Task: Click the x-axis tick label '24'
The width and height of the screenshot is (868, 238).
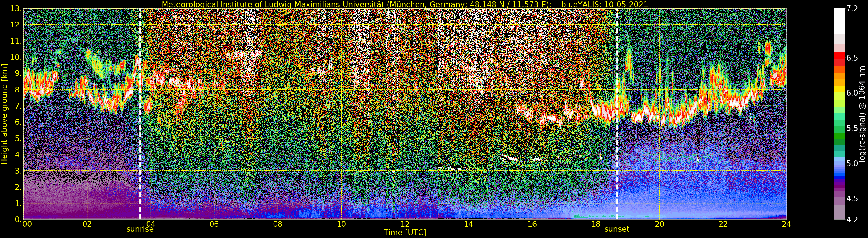Action: click(x=786, y=224)
